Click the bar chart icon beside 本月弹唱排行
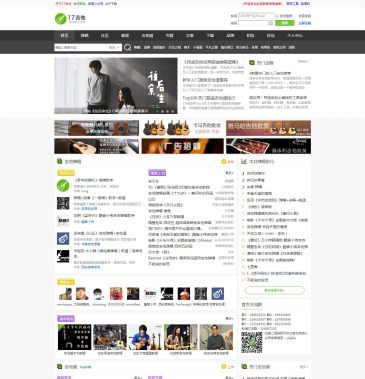 click(x=244, y=161)
